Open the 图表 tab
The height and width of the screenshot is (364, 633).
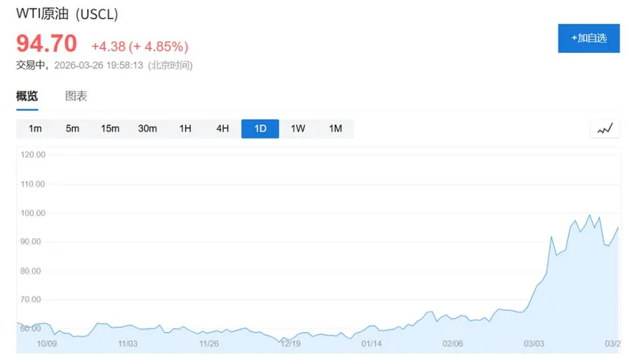click(x=76, y=97)
